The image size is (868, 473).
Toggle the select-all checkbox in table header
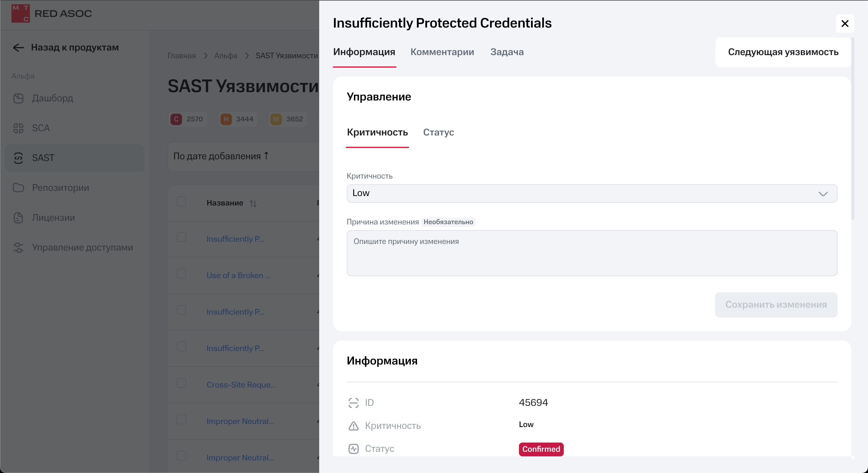point(181,202)
